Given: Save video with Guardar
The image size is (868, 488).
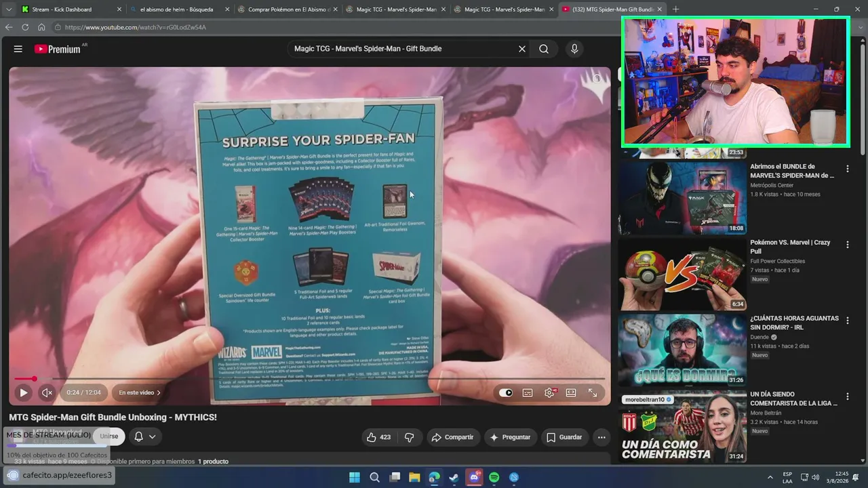Looking at the screenshot, I should point(564,437).
